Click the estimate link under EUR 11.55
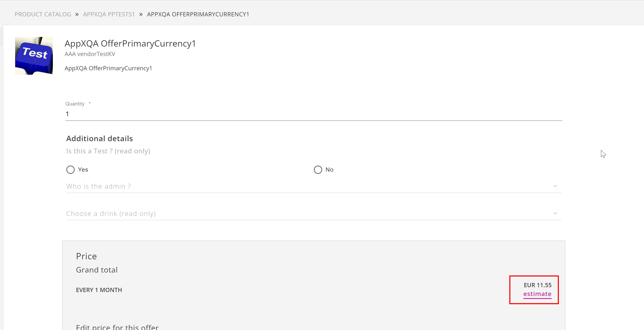 pos(537,294)
